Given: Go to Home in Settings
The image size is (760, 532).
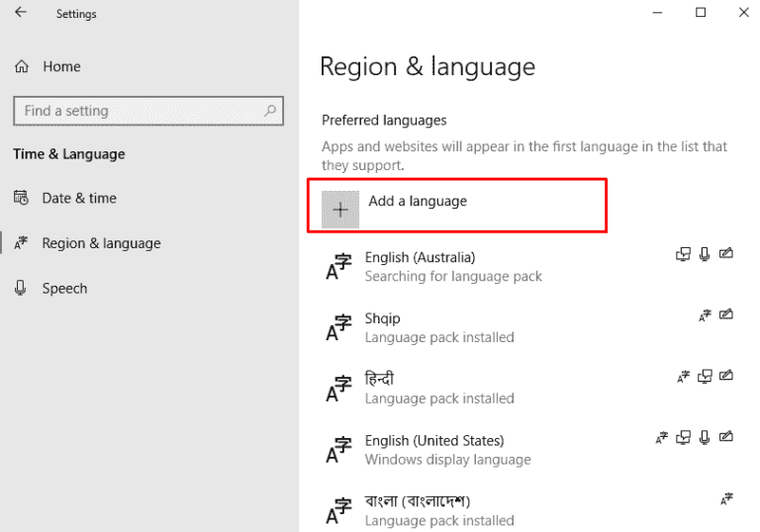Looking at the screenshot, I should (x=61, y=66).
